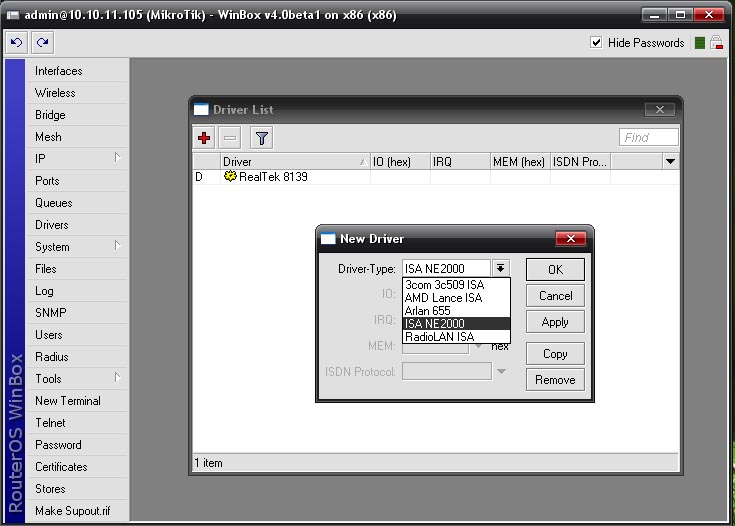Choose AMD Lance ISA from list
This screenshot has width=735, height=526.
pyautogui.click(x=456, y=298)
